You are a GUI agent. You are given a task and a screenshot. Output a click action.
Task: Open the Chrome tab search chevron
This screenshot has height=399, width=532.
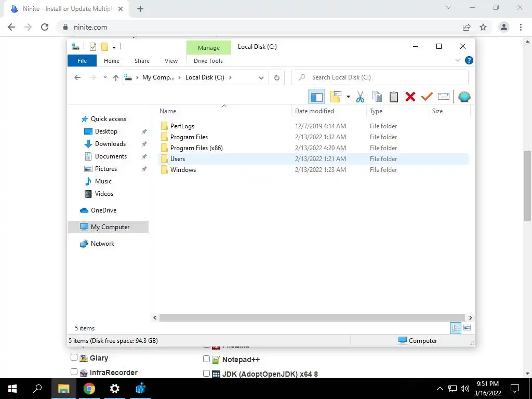tap(448, 7)
